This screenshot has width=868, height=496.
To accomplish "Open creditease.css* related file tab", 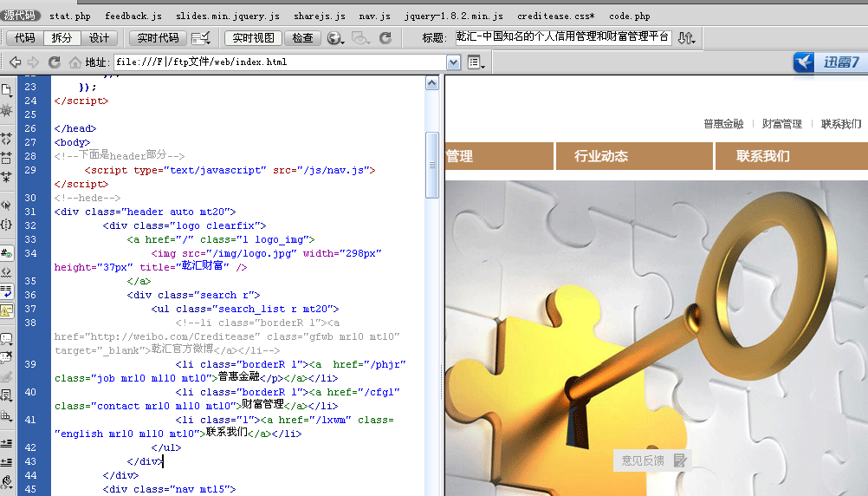I will click(556, 16).
